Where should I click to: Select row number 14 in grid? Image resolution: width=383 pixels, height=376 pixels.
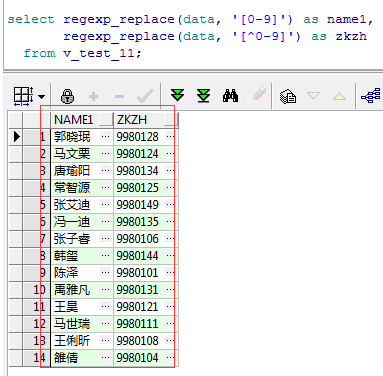(x=37, y=358)
